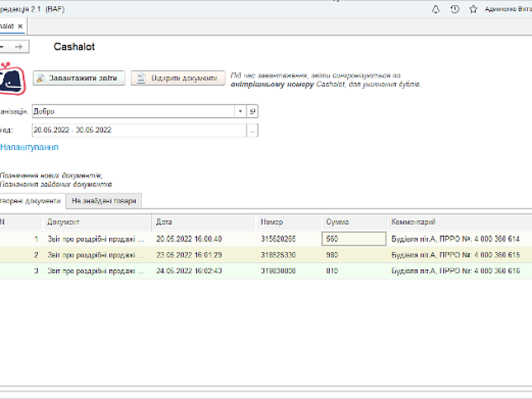
Task: Click the forward navigation arrow
Action: click(21, 47)
